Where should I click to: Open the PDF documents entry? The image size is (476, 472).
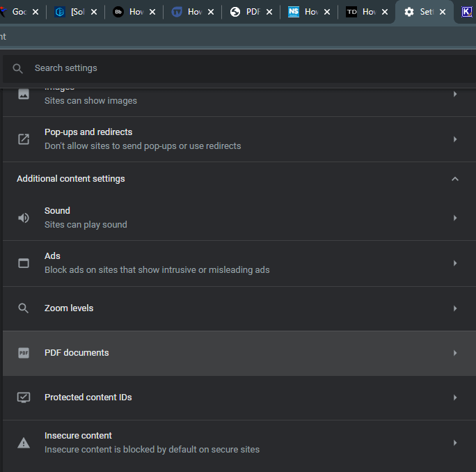pyautogui.click(x=239, y=353)
